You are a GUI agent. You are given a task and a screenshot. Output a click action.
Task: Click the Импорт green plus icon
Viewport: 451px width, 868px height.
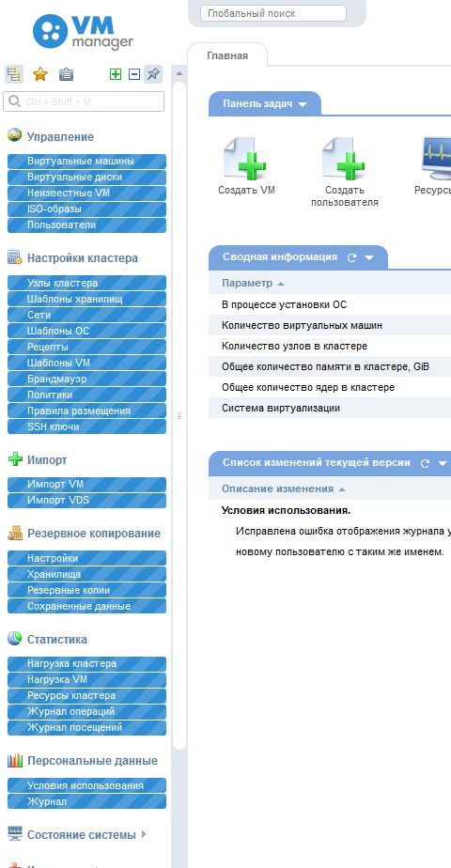14,459
